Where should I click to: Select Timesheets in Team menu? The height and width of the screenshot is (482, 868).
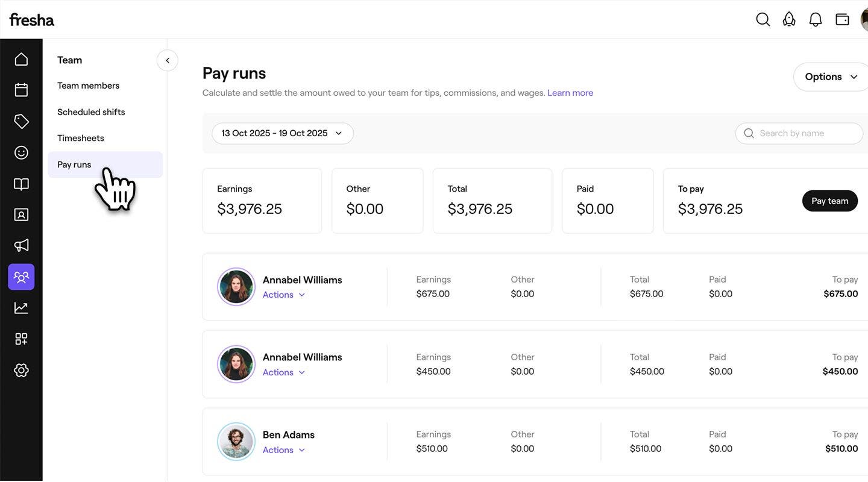click(x=81, y=138)
